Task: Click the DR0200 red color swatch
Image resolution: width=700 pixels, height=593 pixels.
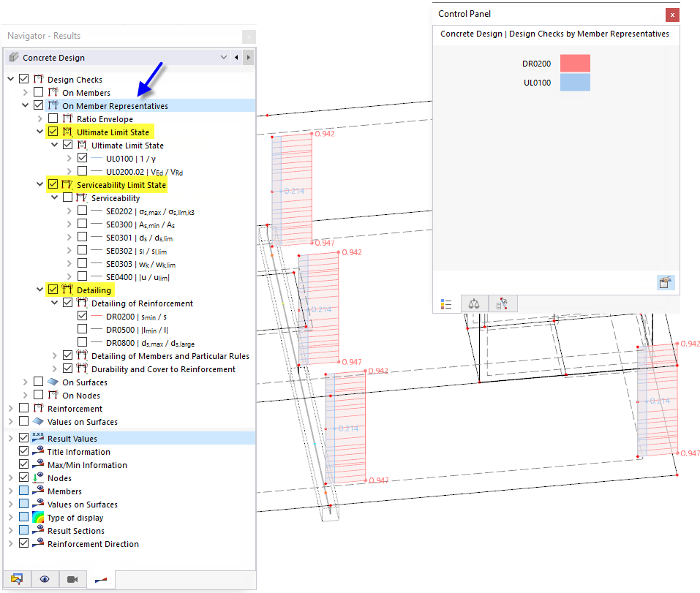Action: pos(575,64)
